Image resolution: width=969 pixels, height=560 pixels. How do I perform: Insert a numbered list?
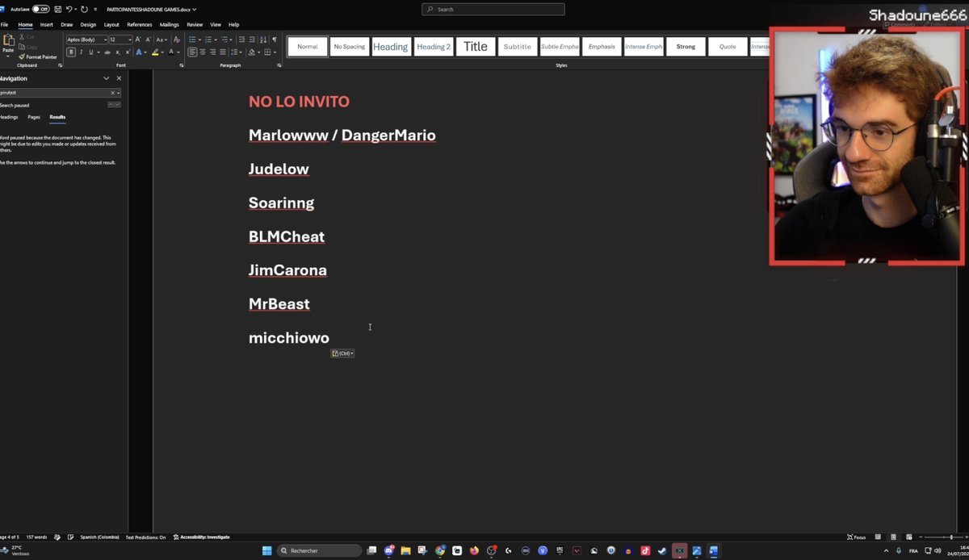coord(208,40)
